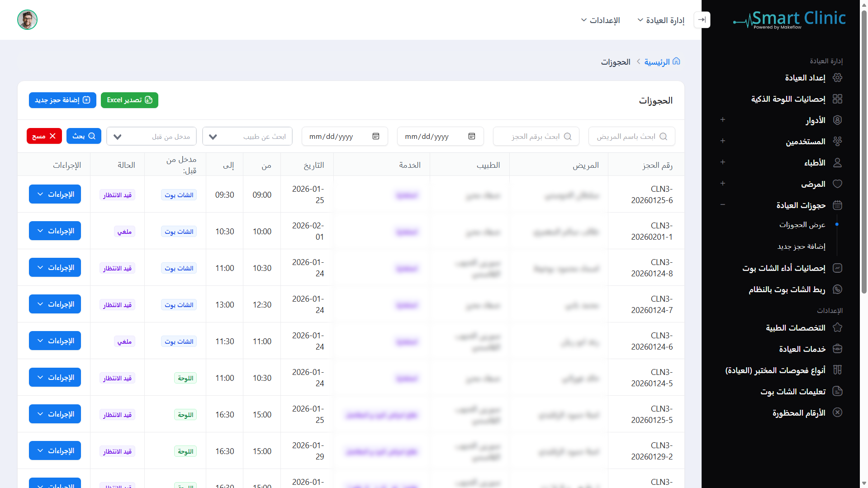Open الإجراءات dropdown for booking CLN3-20260125-6
The height and width of the screenshot is (488, 868).
[55, 194]
